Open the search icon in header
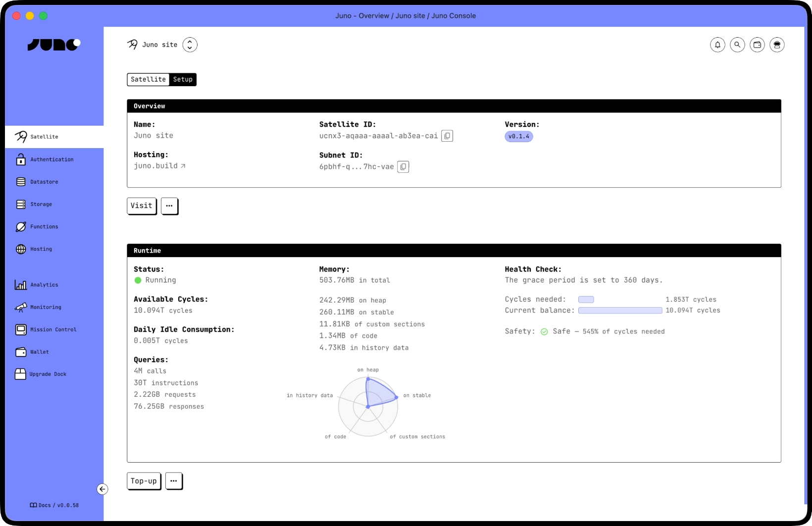This screenshot has height=526, width=812. coord(737,45)
